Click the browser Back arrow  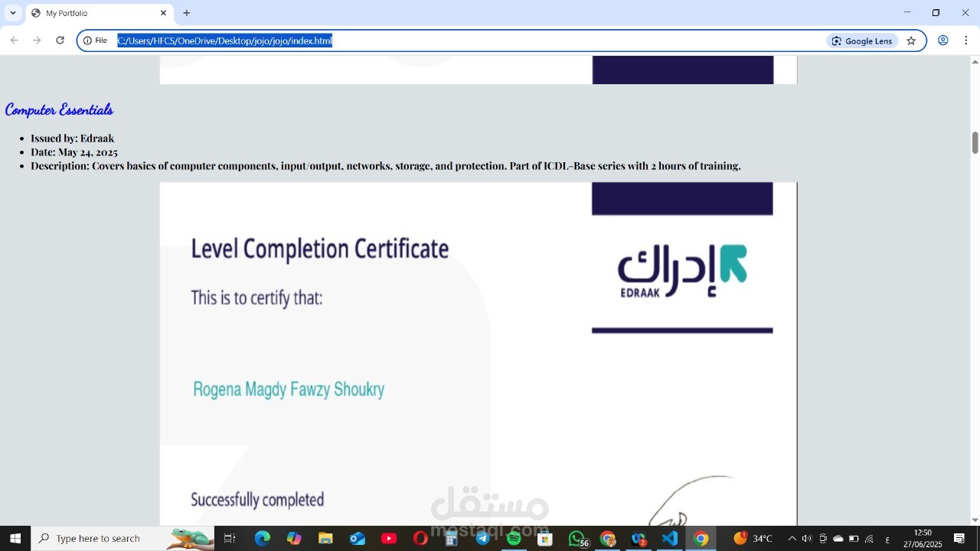click(x=14, y=41)
